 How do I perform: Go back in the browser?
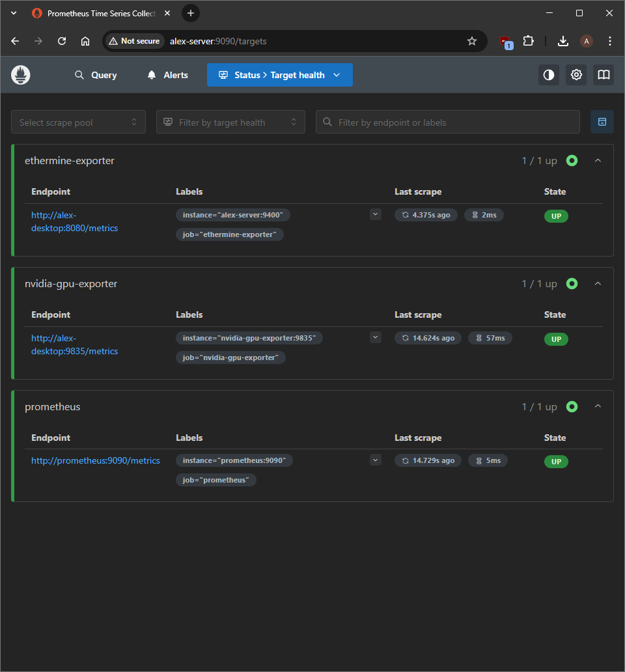(15, 41)
